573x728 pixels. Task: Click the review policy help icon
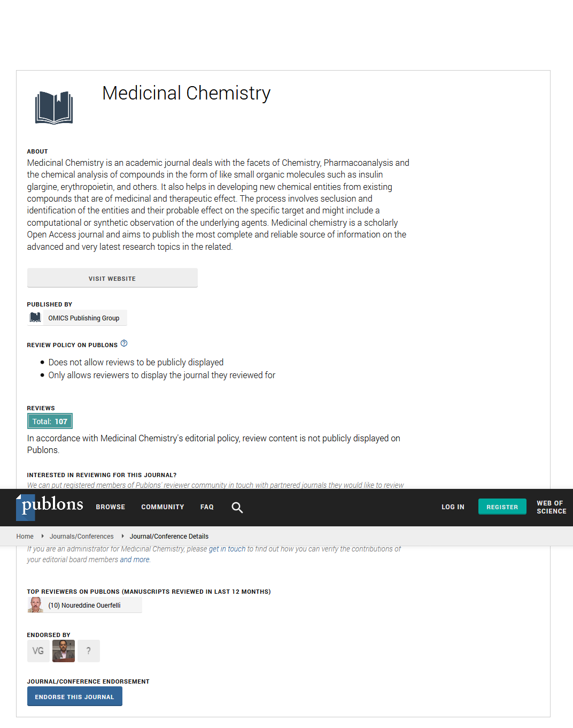124,343
